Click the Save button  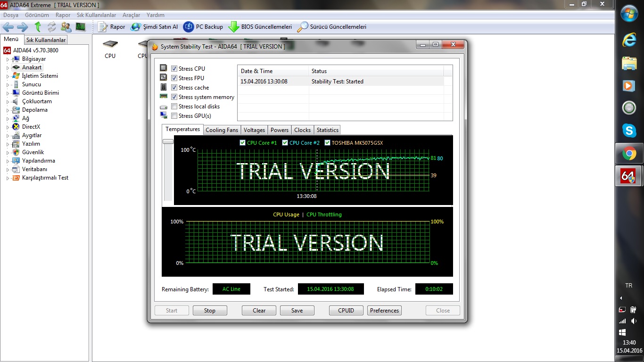(297, 311)
